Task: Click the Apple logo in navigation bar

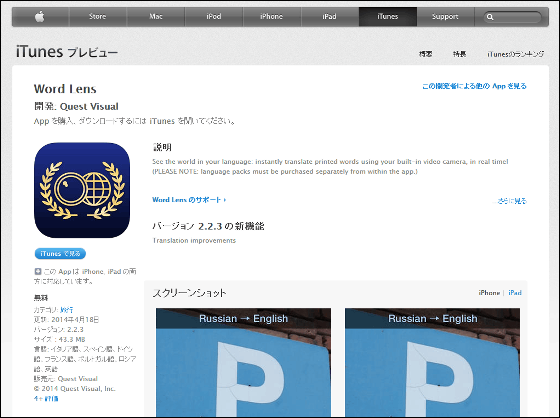Action: tap(40, 16)
